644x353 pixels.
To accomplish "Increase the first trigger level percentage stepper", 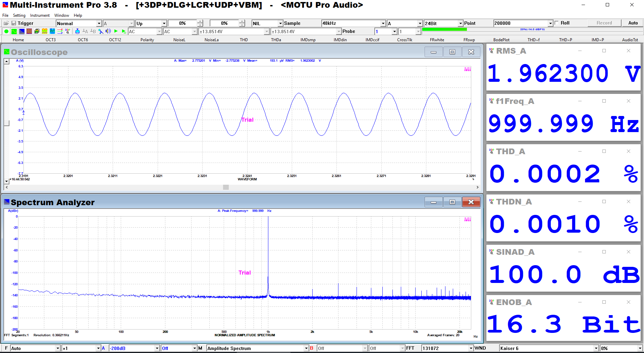I will pos(200,21).
